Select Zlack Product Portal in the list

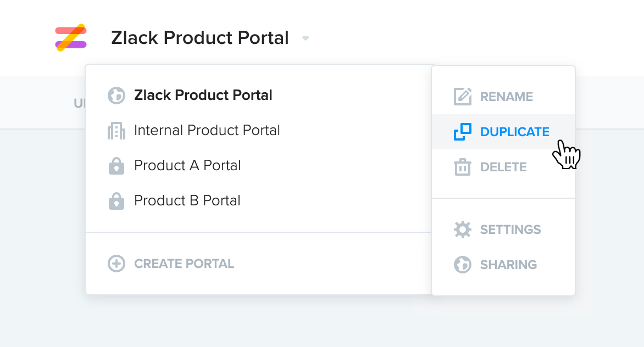click(203, 95)
